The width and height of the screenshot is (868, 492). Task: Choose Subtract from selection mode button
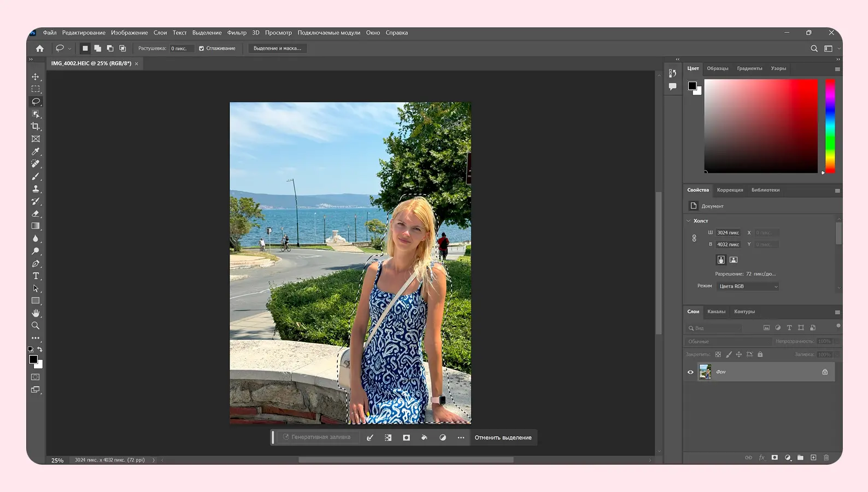(110, 48)
